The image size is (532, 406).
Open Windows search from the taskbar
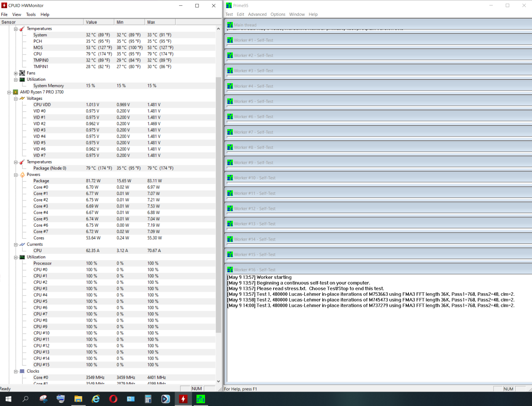click(25, 399)
